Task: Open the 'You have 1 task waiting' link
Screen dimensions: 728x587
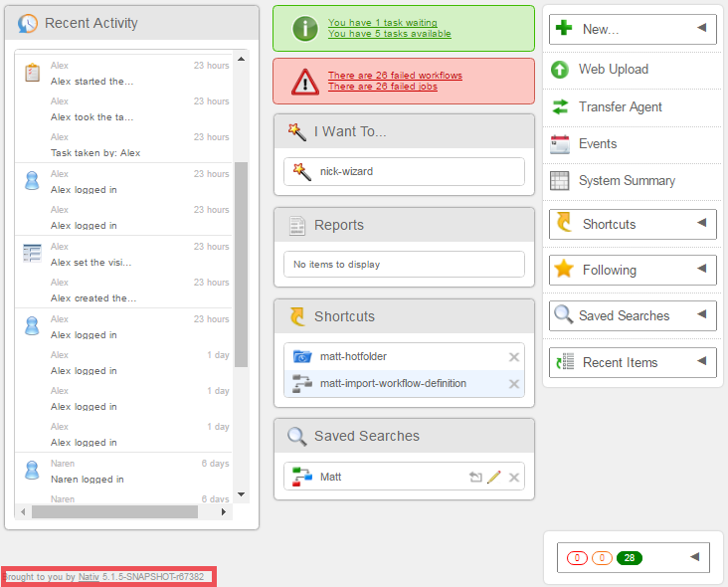Action: [382, 23]
